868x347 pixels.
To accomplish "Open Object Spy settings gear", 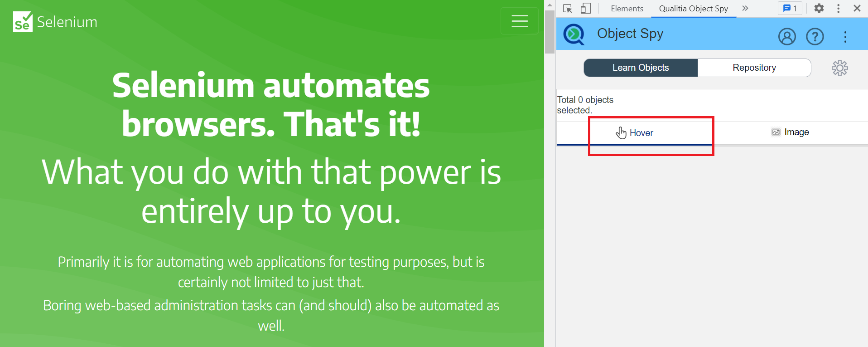I will [x=839, y=68].
